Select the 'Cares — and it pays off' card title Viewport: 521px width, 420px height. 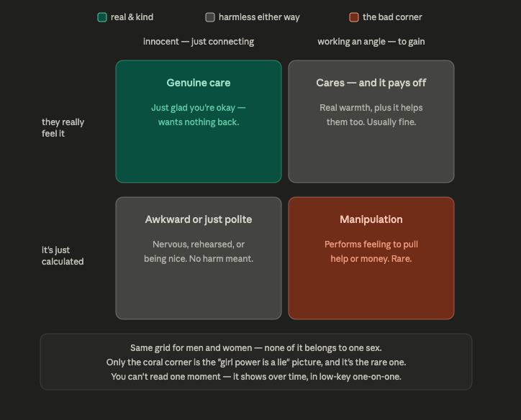pyautogui.click(x=371, y=83)
